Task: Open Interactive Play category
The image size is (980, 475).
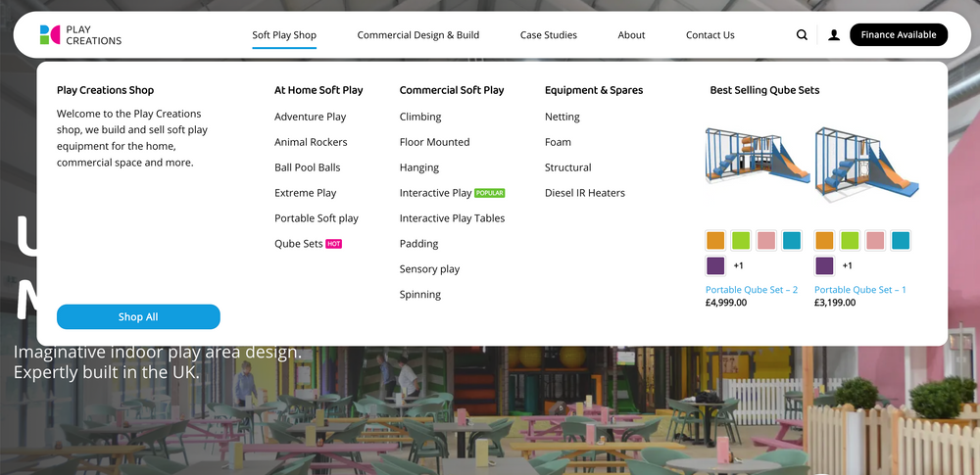Action: 436,193
